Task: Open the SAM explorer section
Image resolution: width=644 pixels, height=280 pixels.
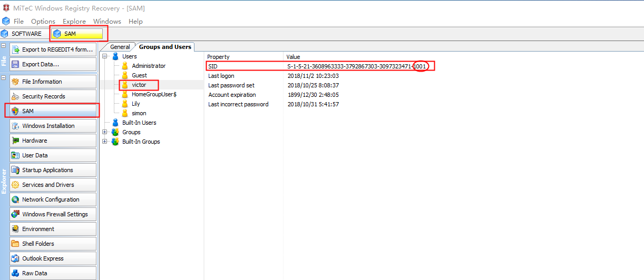Action: point(53,111)
